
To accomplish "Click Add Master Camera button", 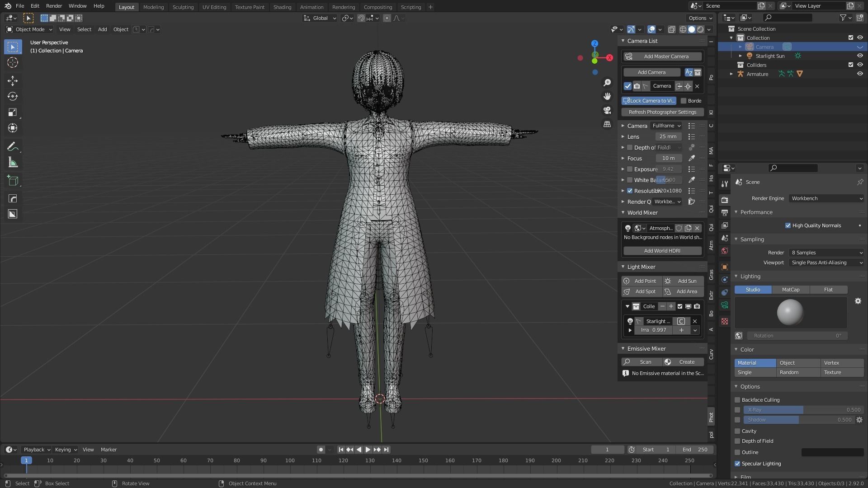I will (x=662, y=56).
